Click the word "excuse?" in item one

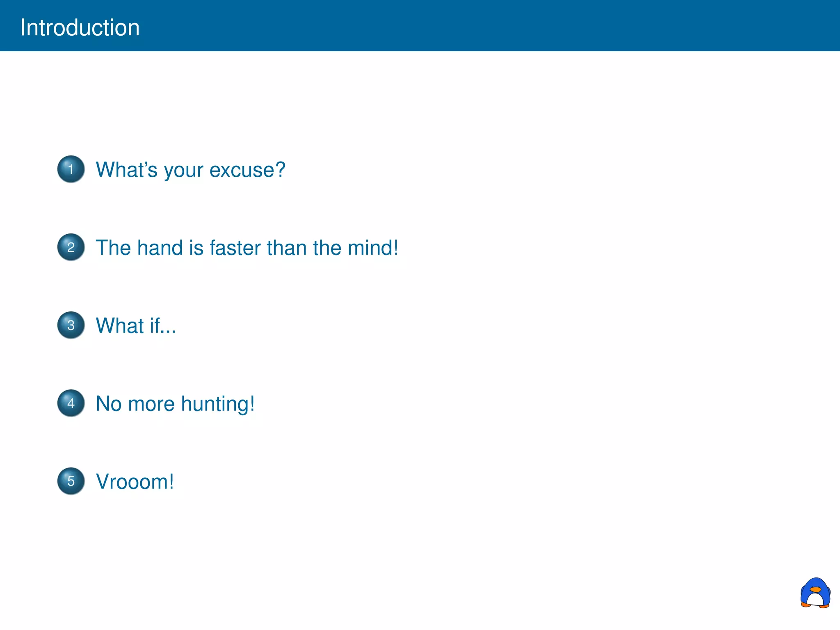(247, 170)
